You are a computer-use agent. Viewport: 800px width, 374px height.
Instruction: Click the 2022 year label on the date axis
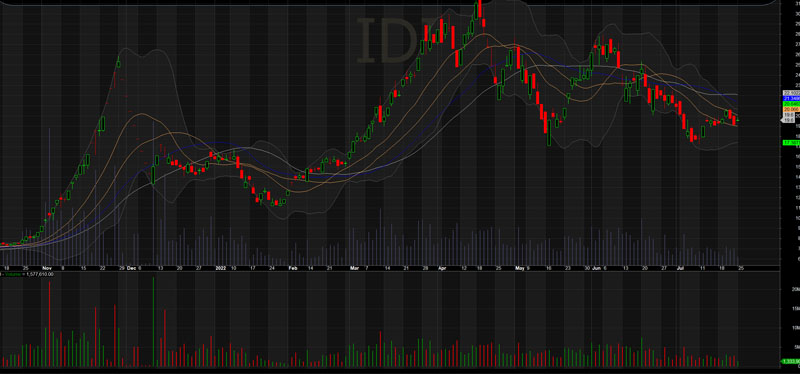pos(220,267)
